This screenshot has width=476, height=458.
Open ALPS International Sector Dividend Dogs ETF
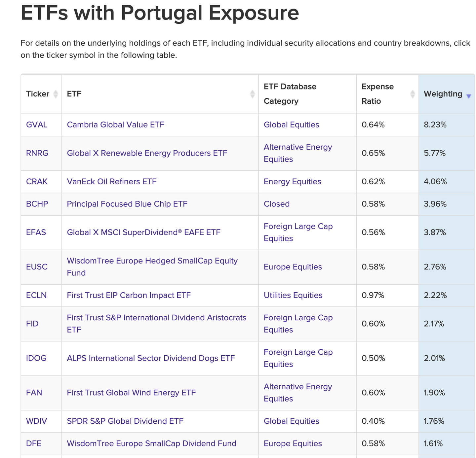(x=151, y=358)
